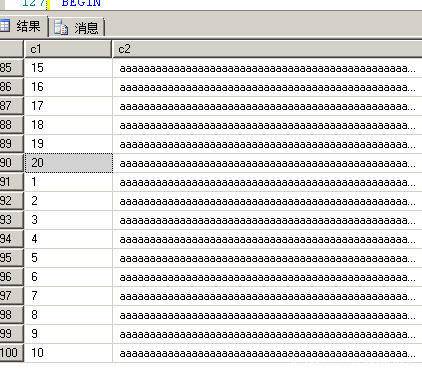
Task: Click the messages icon on 消息 tab
Action: coord(61,27)
